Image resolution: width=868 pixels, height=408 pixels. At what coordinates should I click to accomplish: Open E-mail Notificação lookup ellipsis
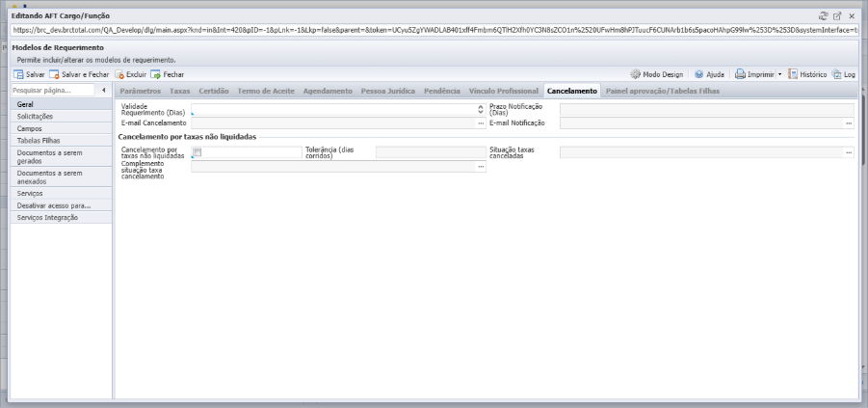pyautogui.click(x=849, y=123)
